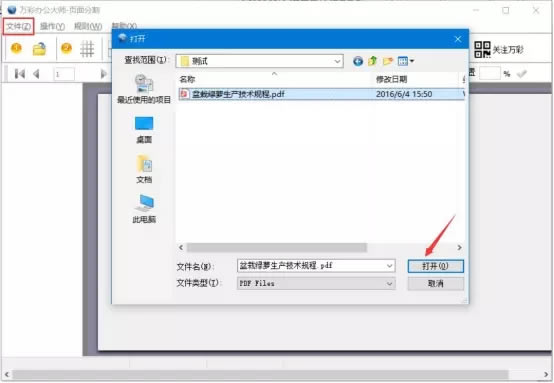
Task: Click main window horizontal scrollbar thumb
Action: [x=260, y=375]
